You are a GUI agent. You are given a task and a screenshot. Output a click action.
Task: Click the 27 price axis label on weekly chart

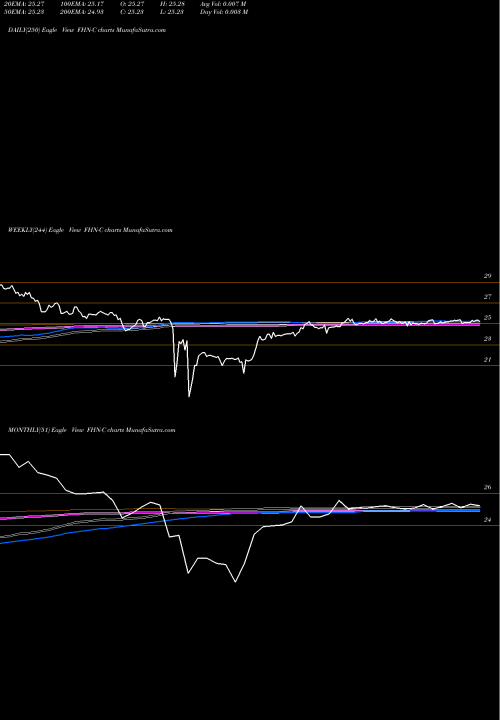point(487,297)
